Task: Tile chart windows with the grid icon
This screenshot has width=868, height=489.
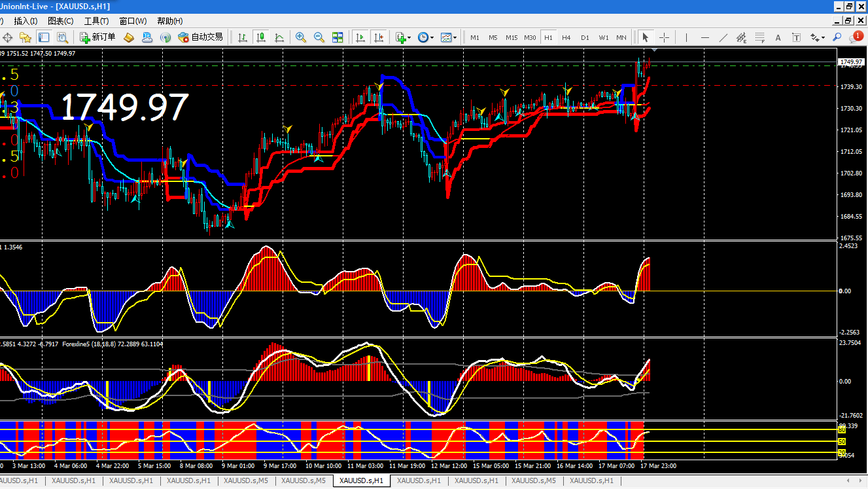Action: tap(338, 37)
